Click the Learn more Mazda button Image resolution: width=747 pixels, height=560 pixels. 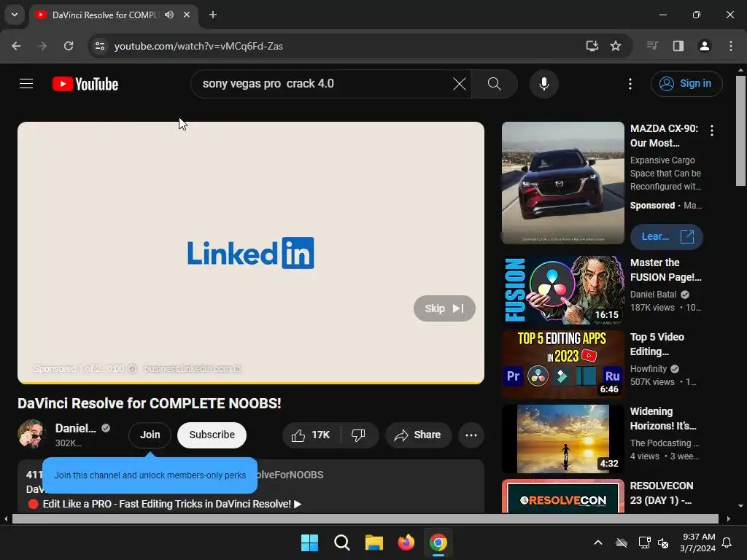666,237
